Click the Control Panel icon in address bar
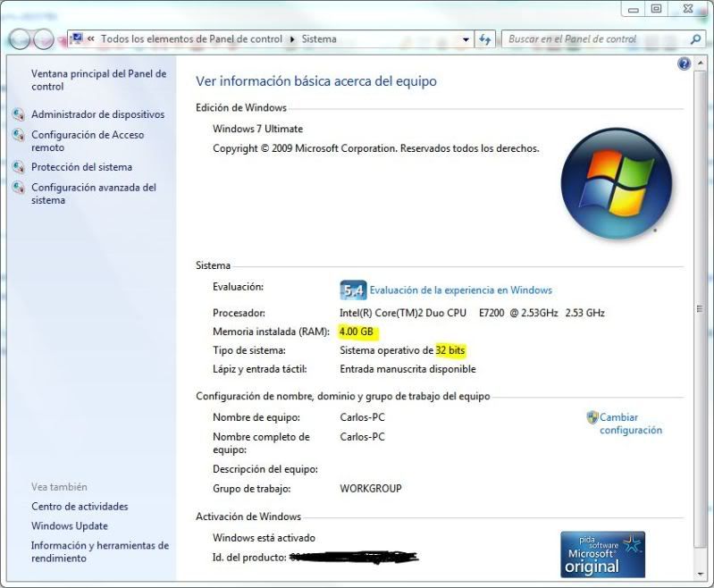 77,38
